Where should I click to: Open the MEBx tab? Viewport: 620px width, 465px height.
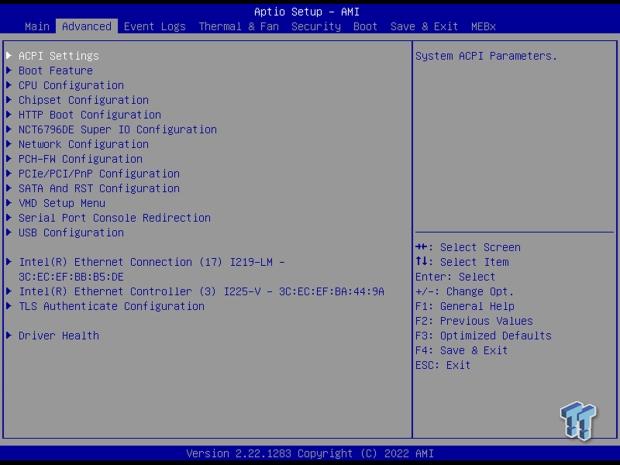click(483, 26)
